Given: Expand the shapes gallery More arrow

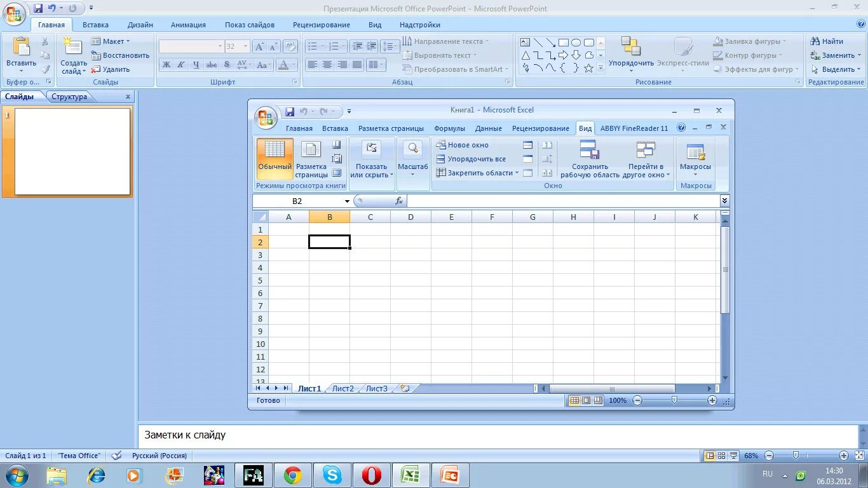Looking at the screenshot, I should [601, 68].
